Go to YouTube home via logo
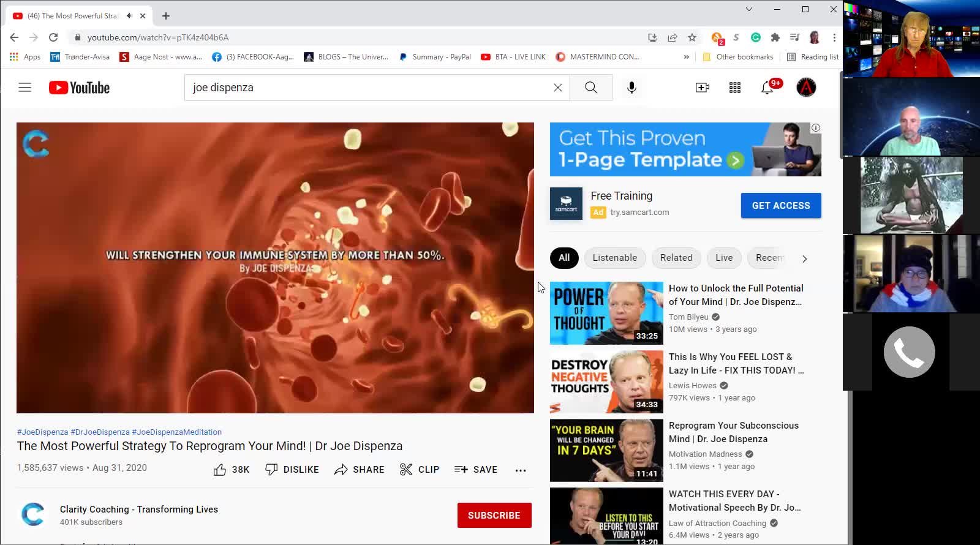Image resolution: width=980 pixels, height=545 pixels. [79, 88]
